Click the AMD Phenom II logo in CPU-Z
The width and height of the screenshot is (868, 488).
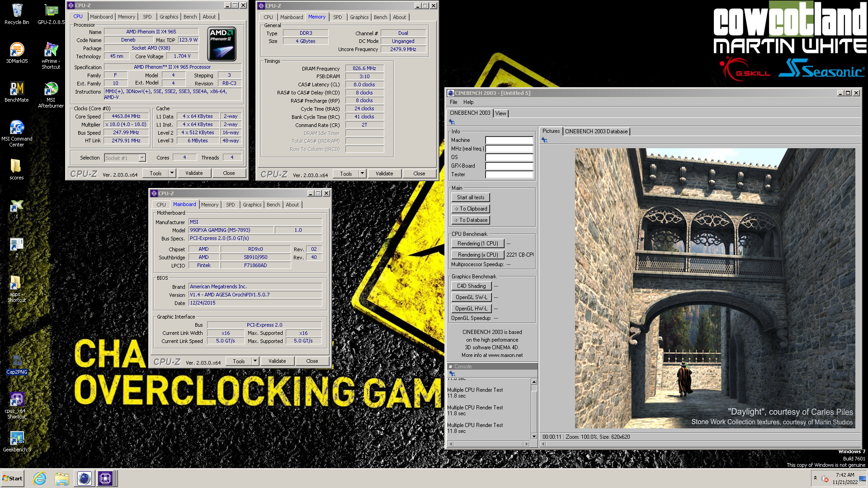coord(222,44)
